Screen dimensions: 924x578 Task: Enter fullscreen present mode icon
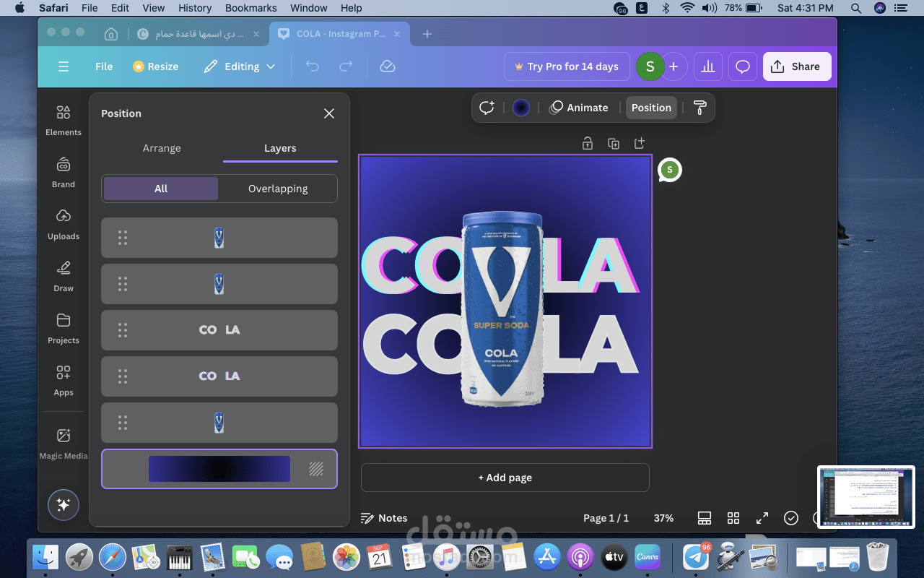[762, 518]
